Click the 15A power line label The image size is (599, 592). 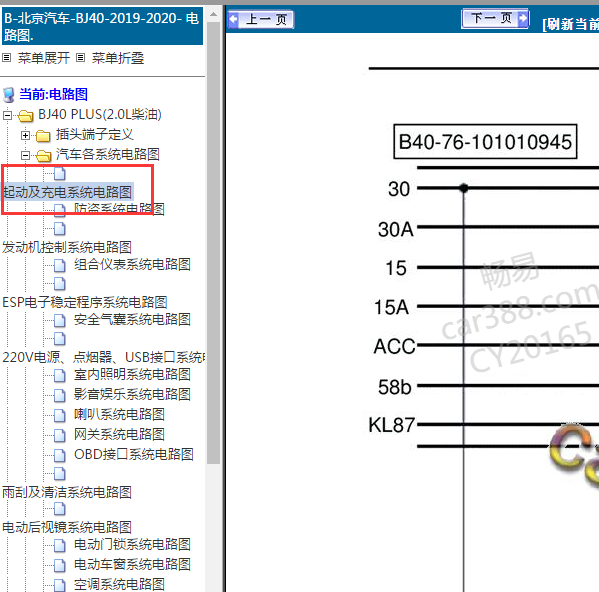tap(391, 307)
